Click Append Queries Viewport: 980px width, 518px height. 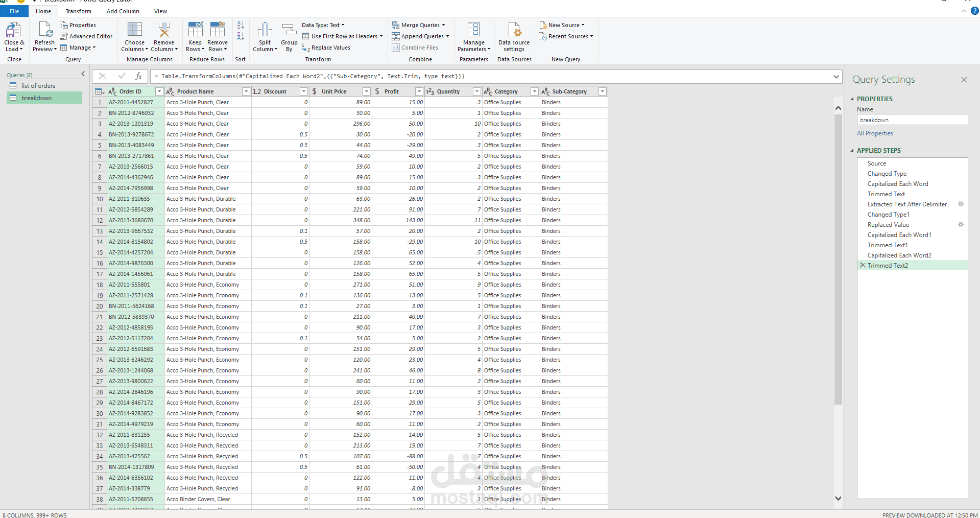pos(420,36)
